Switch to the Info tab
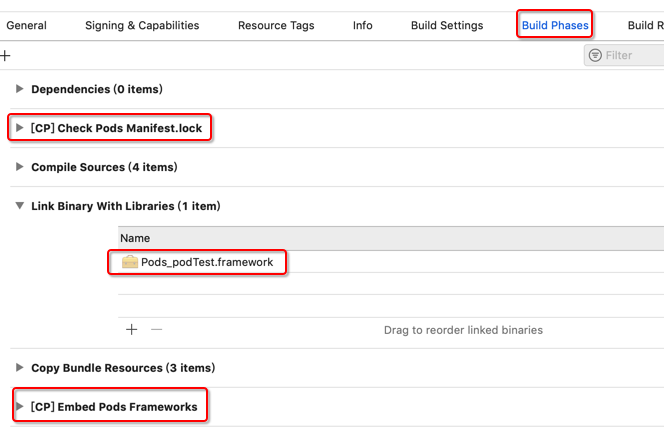Image resolution: width=664 pixels, height=434 pixels. tap(363, 25)
